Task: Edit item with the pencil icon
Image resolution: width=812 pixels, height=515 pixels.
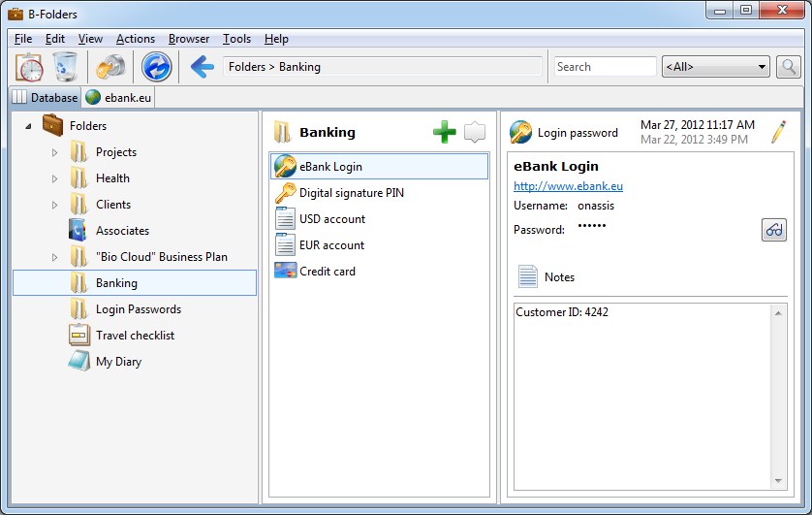Action: 778,132
